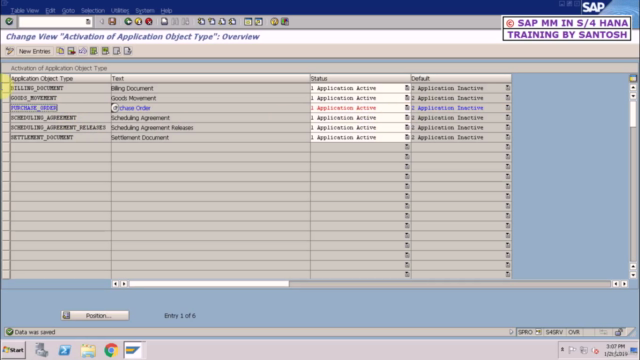Click the SPRO status bar entry
The height and width of the screenshot is (360, 640).
tap(525, 332)
